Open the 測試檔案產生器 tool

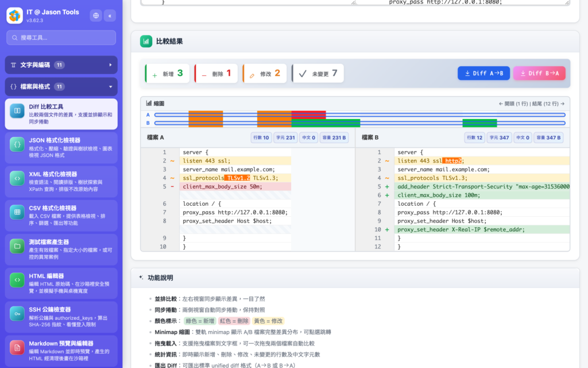61,250
